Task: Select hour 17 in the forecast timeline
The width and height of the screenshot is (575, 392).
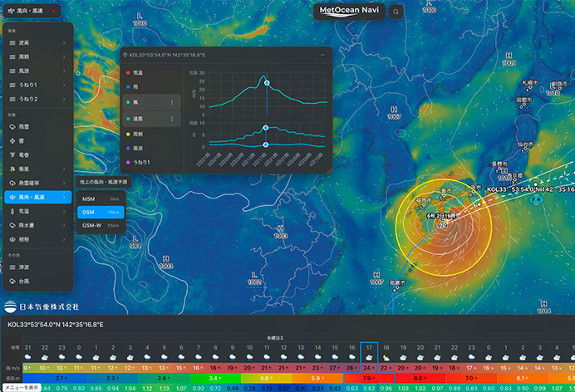Action: (369, 347)
